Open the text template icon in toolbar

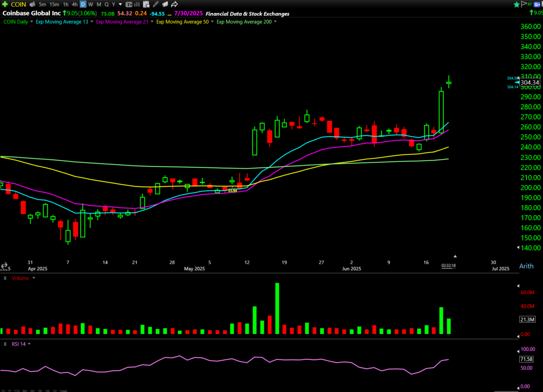[129, 4]
